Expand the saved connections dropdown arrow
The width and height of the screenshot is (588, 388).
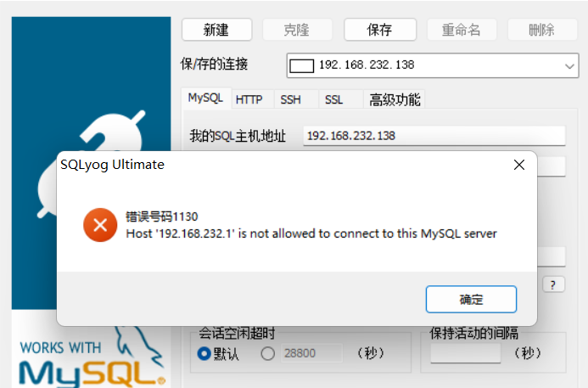(x=569, y=66)
